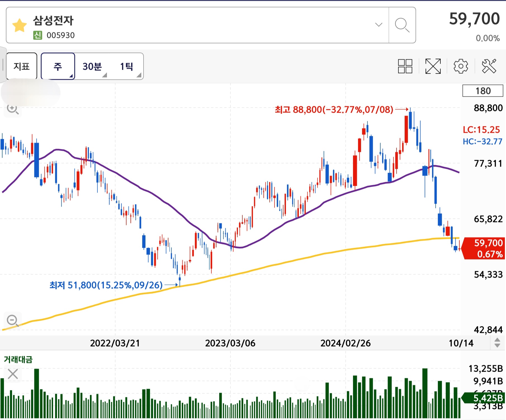Click the 54,333 price axis label
Viewport: 506px width, 420px height.
[488, 274]
